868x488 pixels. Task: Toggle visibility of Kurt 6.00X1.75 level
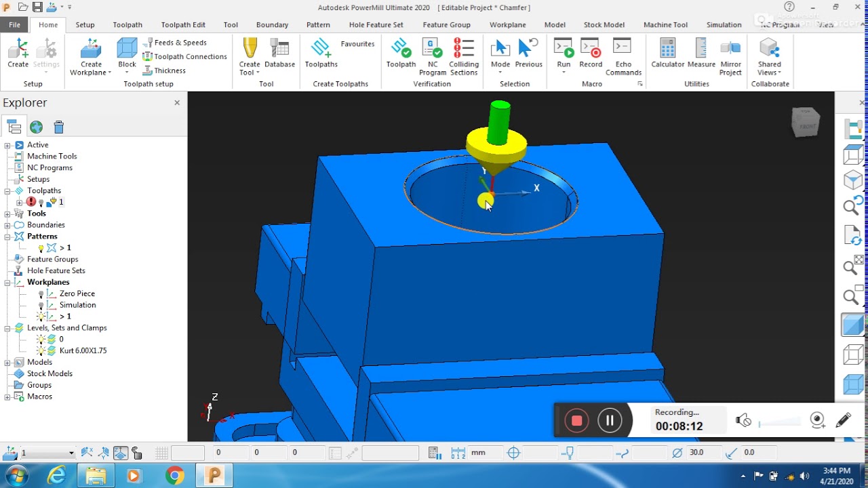[41, 351]
